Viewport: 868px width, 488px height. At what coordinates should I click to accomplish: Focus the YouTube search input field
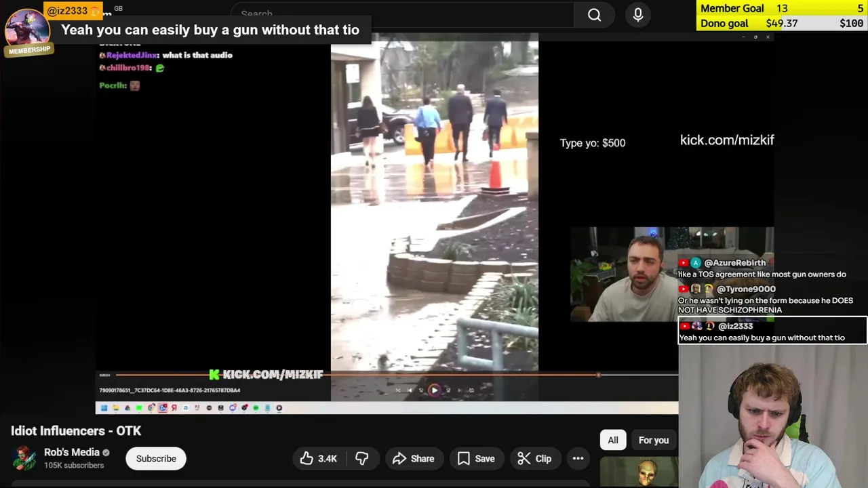(x=403, y=14)
